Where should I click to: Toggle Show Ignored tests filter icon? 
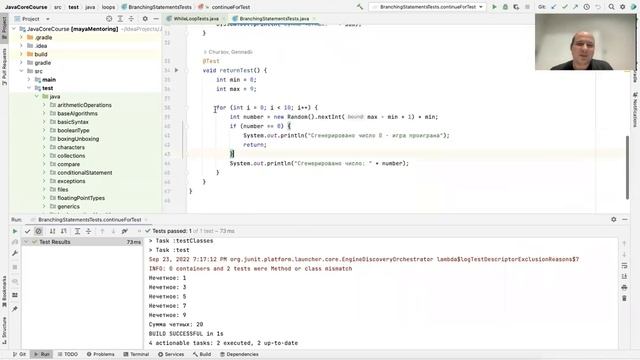pos(38,231)
